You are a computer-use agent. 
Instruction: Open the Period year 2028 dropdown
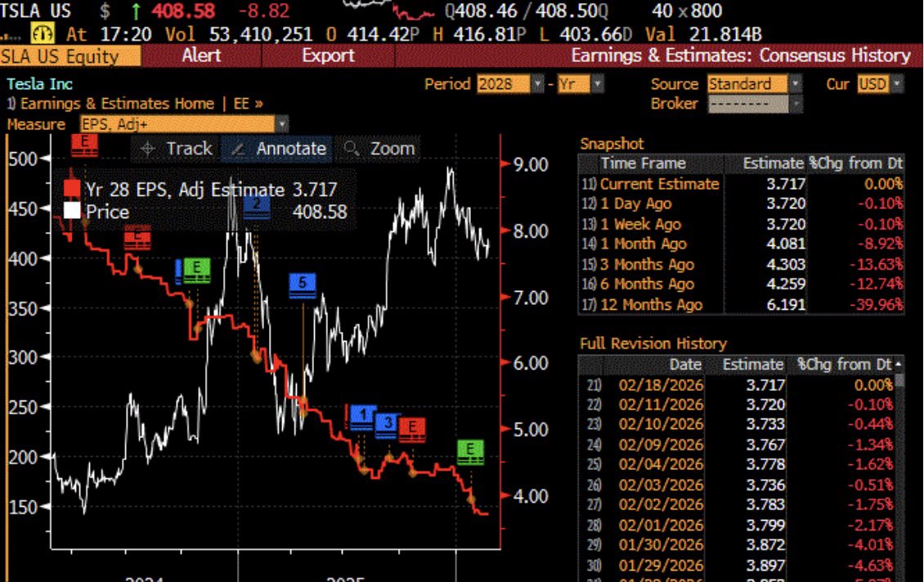[537, 83]
